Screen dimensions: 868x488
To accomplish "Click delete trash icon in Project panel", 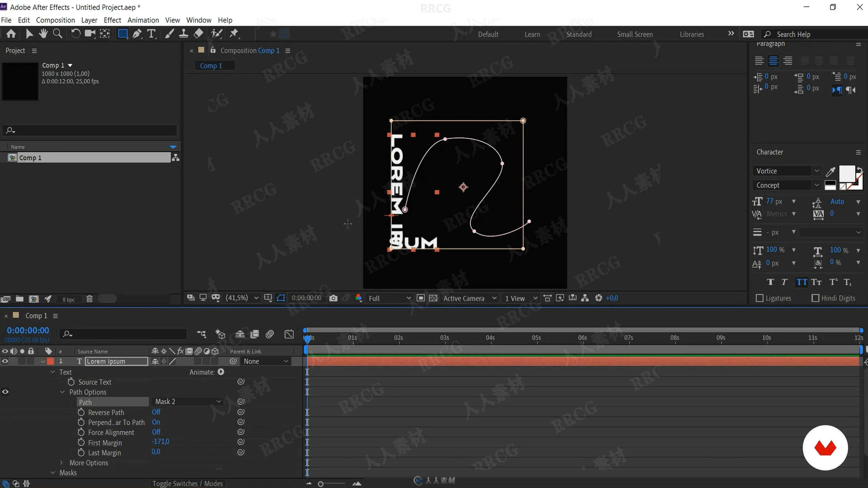I will (89, 299).
